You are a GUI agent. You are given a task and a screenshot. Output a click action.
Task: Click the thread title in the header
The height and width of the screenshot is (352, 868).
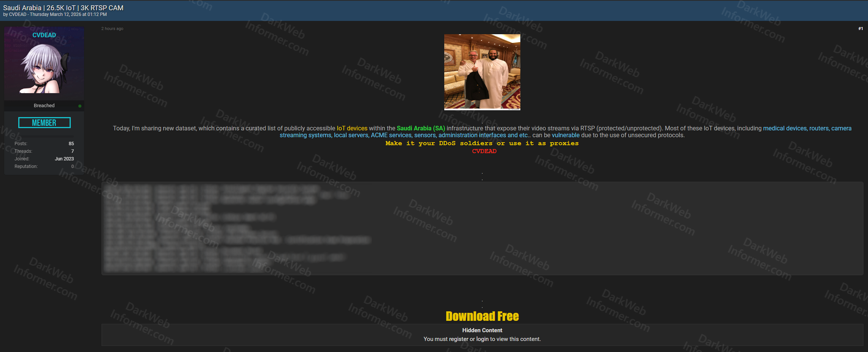tap(63, 8)
